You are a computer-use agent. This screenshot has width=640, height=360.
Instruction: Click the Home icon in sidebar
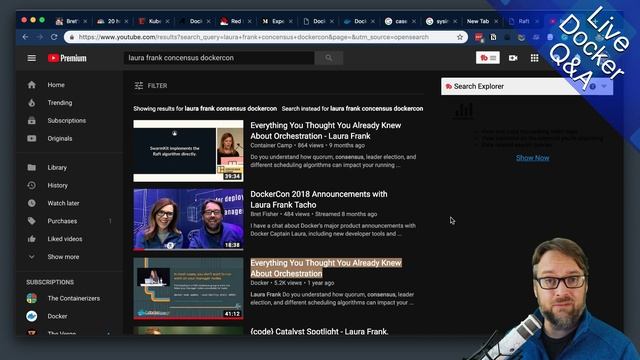click(x=31, y=85)
